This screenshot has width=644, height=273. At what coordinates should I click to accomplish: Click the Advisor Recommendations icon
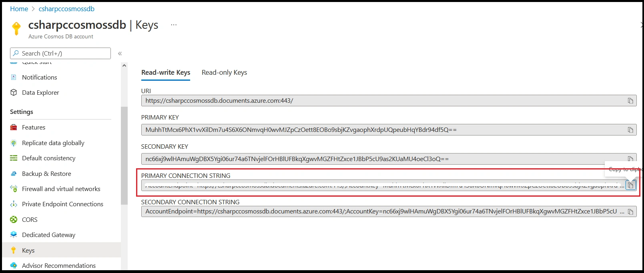[x=14, y=265]
